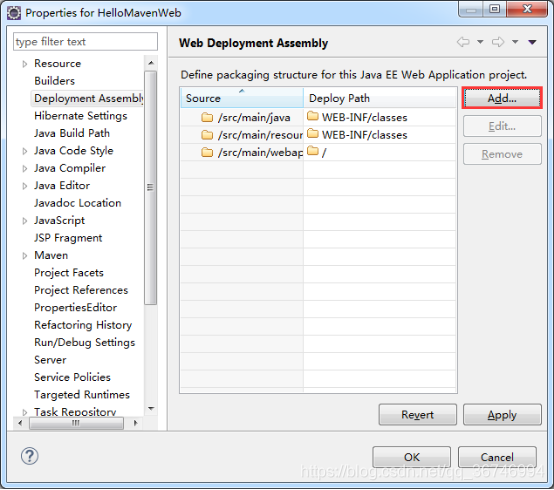This screenshot has height=490, width=554.
Task: Open Hibernate Settings page
Action: coord(81,116)
